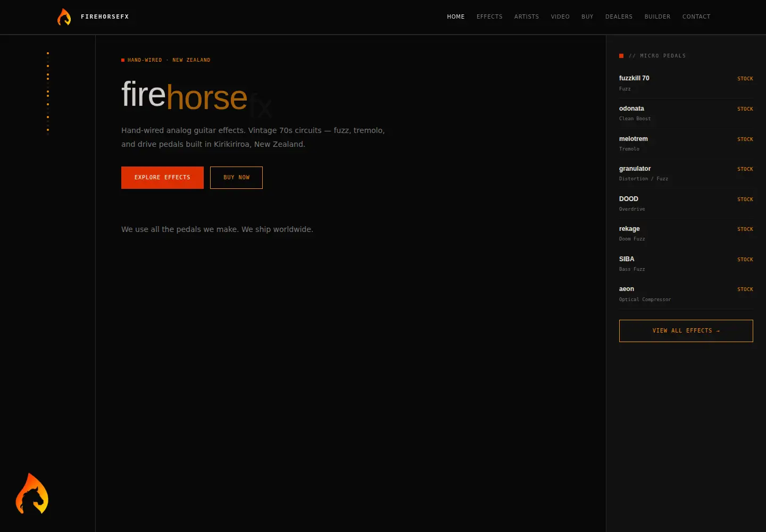This screenshot has height=532, width=766.
Task: Open the Artists nav link
Action: tap(527, 17)
